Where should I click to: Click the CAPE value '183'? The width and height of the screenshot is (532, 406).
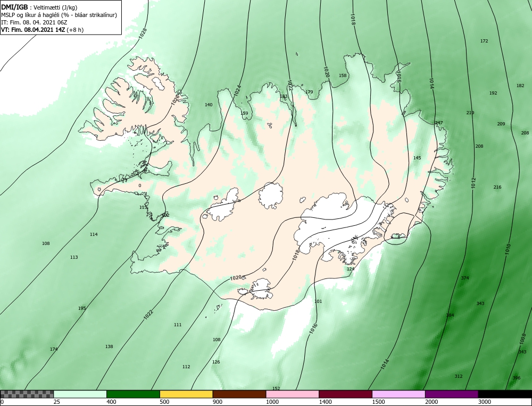[284, 96]
